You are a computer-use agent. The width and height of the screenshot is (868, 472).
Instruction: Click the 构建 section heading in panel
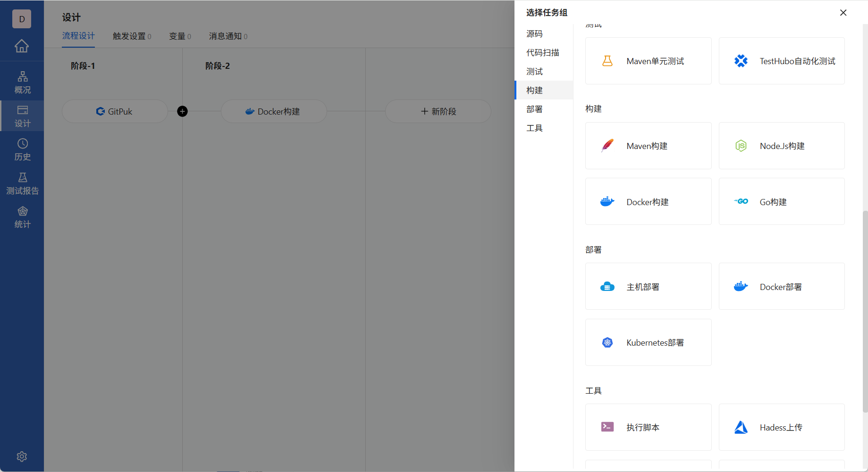click(593, 109)
